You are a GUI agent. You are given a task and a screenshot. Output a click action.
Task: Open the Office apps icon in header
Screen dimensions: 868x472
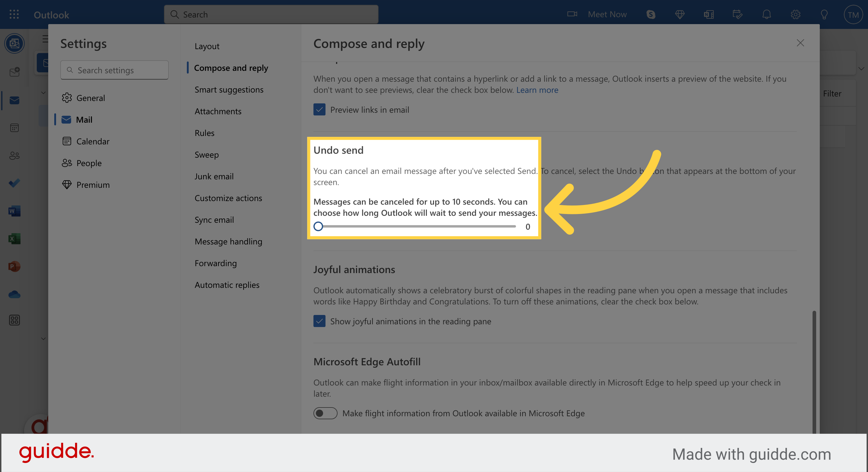coord(709,14)
